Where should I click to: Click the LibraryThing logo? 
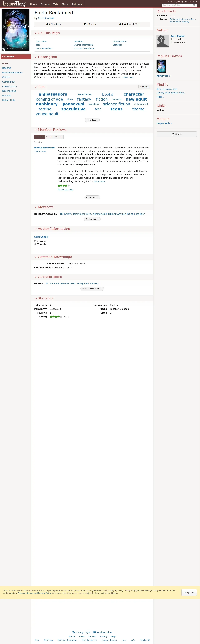(14, 4)
